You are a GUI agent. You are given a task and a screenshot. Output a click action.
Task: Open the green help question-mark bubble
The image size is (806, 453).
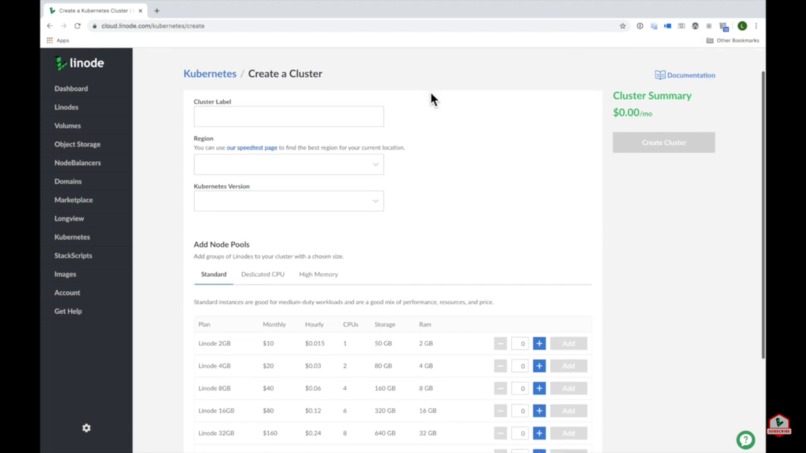745,440
